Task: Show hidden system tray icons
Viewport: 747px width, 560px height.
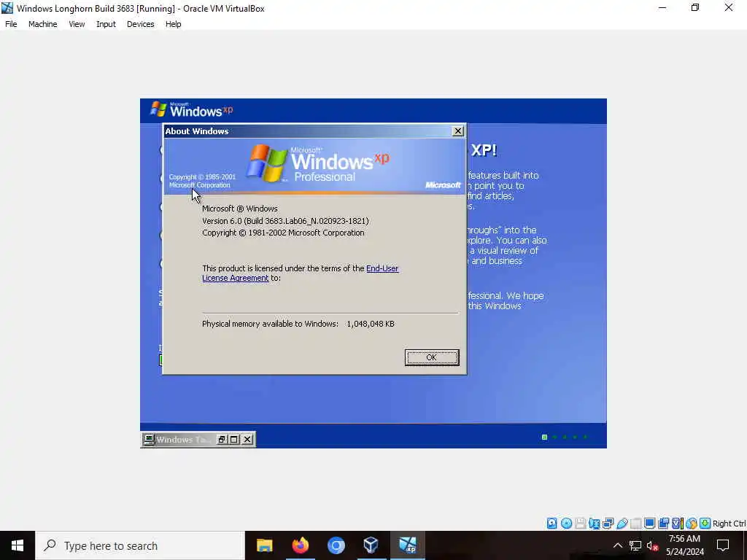Action: pyautogui.click(x=617, y=545)
